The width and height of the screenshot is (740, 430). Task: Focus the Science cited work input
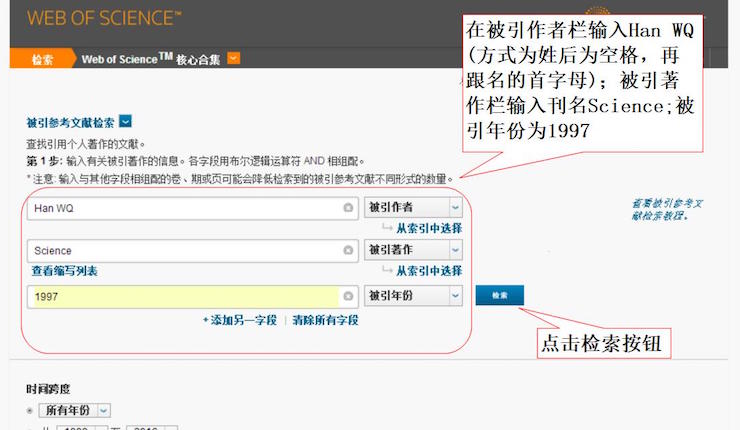[x=193, y=251]
